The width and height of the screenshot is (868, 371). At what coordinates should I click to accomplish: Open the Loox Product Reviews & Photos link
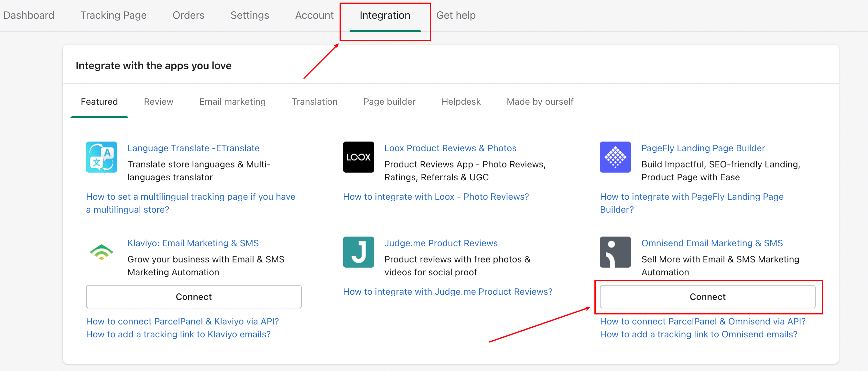tap(450, 148)
